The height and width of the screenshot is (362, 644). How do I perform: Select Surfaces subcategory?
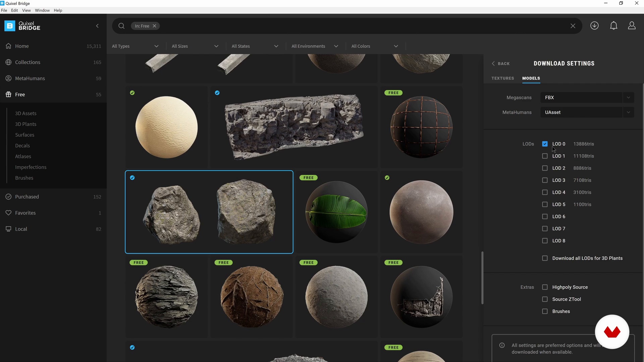25,135
